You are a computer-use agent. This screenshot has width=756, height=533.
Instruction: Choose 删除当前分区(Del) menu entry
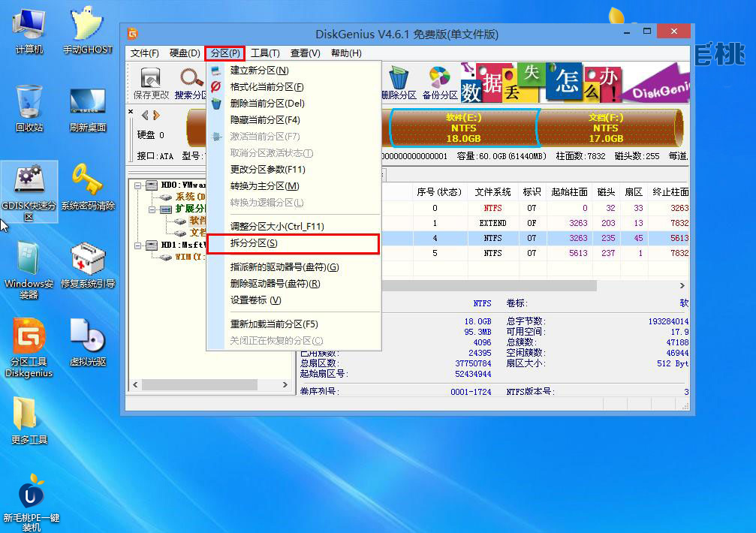point(294,103)
